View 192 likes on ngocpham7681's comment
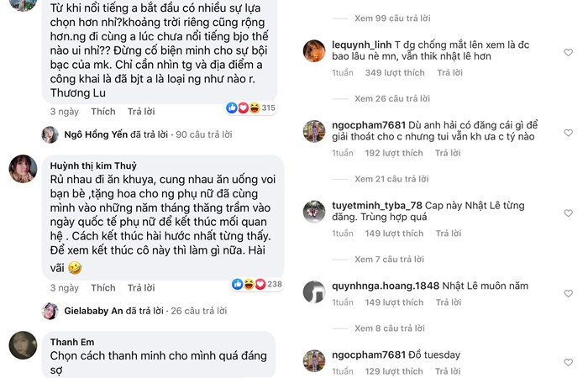 click(394, 153)
